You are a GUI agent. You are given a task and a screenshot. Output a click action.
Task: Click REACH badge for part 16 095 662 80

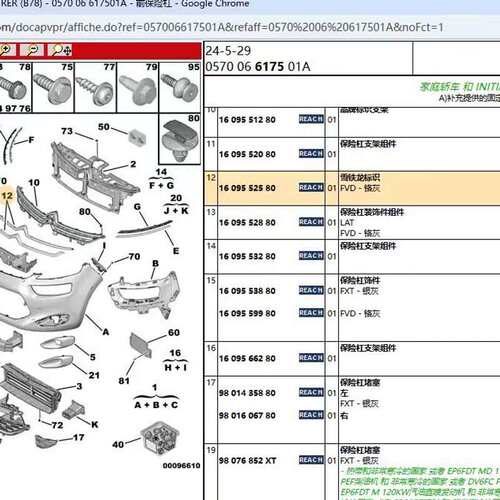tap(311, 358)
